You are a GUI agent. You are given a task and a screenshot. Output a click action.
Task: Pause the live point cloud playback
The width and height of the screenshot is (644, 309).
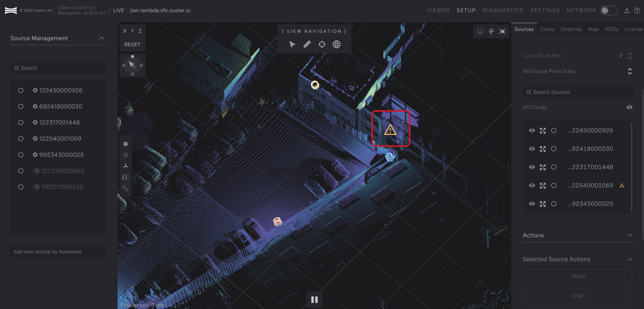tap(314, 300)
